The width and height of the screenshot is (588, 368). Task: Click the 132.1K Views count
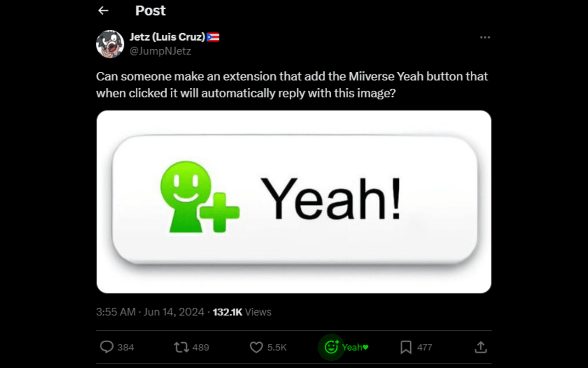tap(242, 312)
